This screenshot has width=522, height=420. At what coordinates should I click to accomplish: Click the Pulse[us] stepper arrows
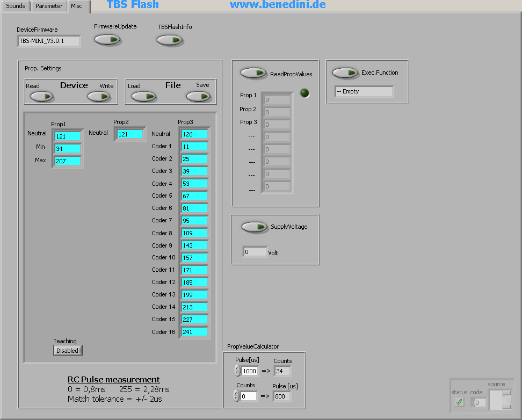point(237,371)
